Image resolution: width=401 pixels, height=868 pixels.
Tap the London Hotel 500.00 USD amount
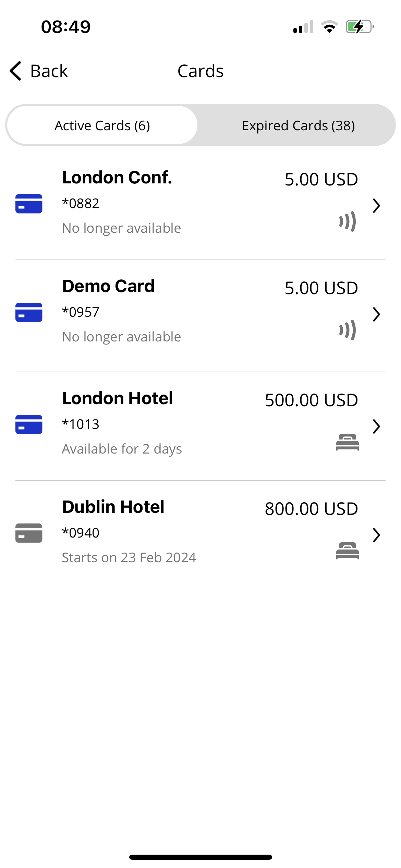pos(311,400)
